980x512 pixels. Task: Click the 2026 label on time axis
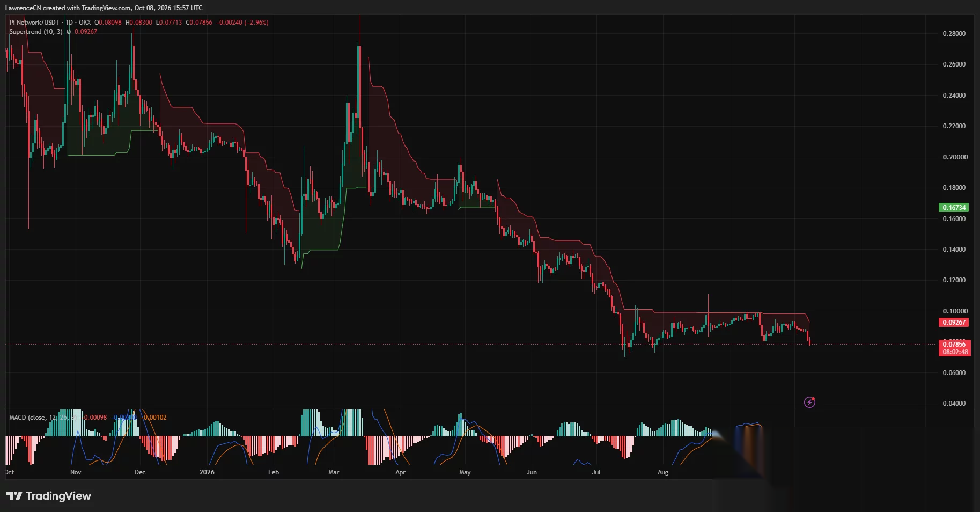(x=207, y=472)
